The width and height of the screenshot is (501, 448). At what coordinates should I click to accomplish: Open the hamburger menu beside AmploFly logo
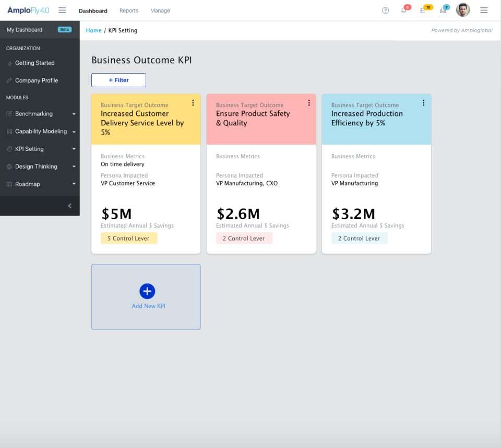[62, 10]
